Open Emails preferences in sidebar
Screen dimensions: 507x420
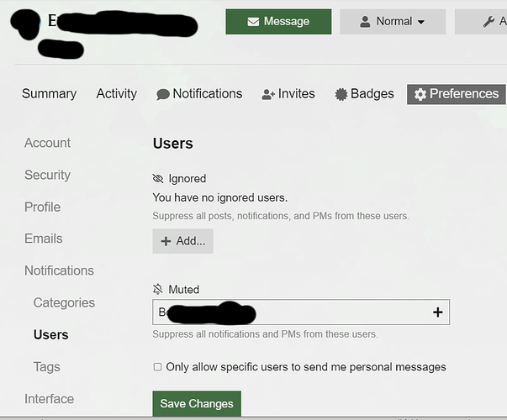click(44, 239)
